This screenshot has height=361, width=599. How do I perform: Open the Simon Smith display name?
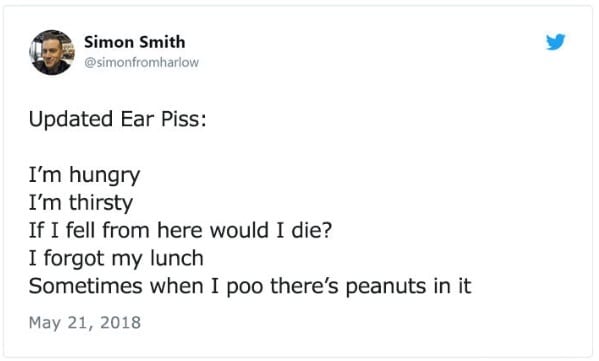point(134,42)
